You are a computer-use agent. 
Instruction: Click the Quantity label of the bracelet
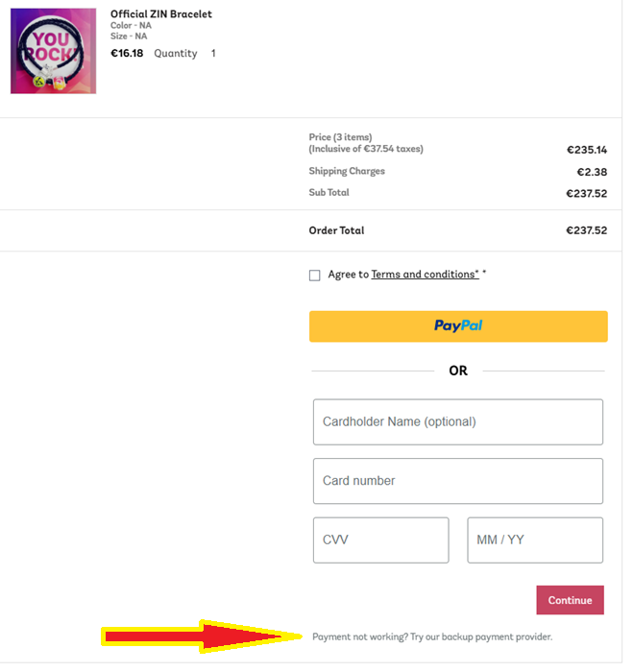[176, 54]
